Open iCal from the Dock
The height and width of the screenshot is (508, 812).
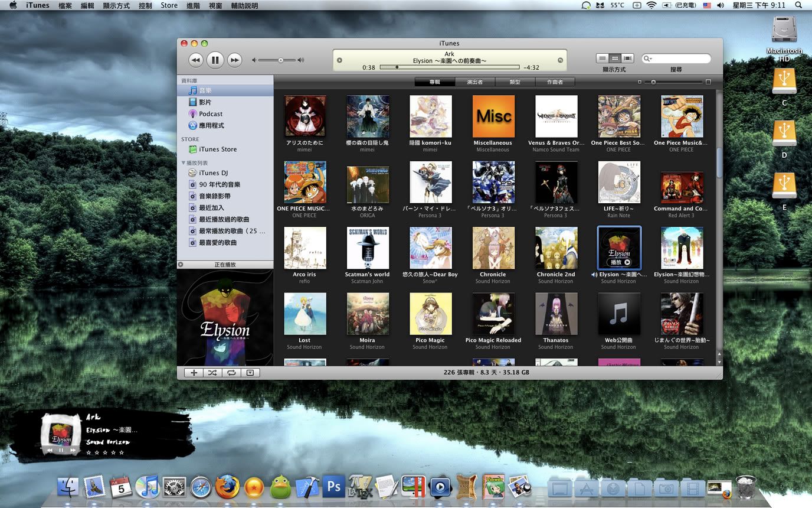121,487
